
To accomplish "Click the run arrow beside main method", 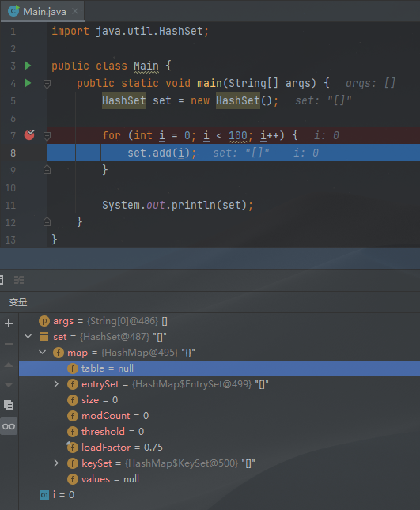I will (x=28, y=83).
